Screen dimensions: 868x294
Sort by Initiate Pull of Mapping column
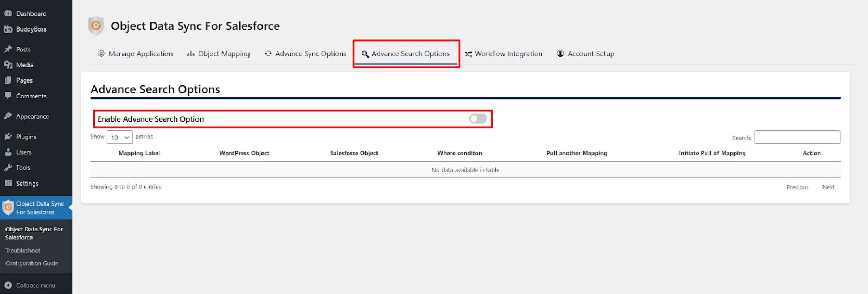(x=712, y=153)
